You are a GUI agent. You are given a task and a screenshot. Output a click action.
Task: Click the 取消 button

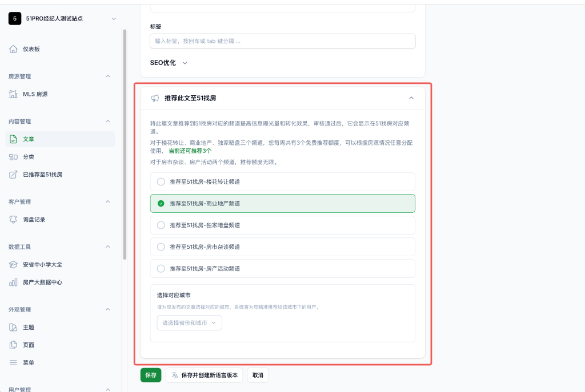coord(258,375)
